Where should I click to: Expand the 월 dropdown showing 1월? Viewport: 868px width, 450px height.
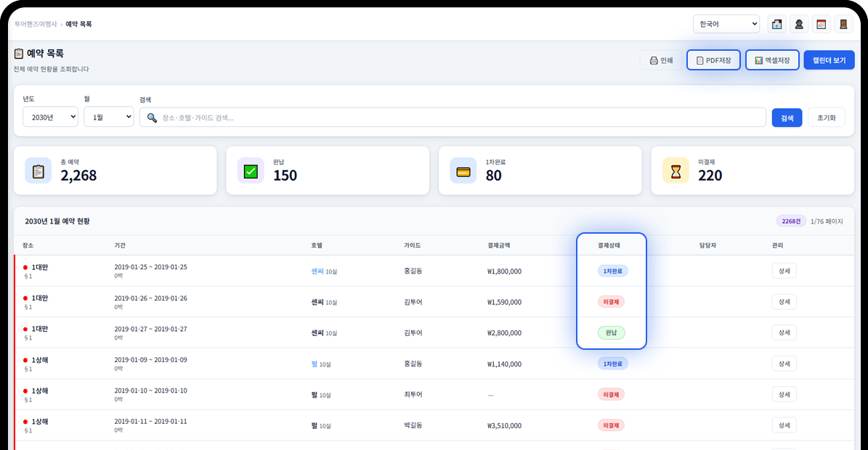(x=108, y=117)
